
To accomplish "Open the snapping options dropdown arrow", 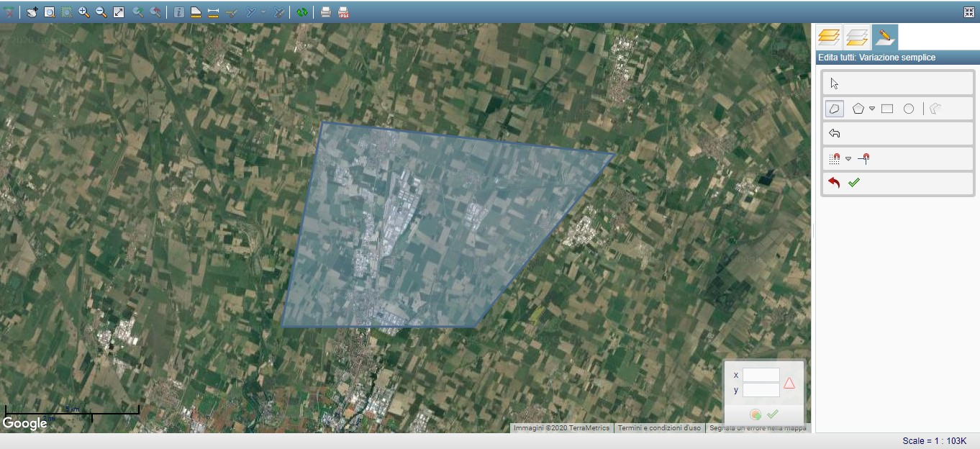I will pyautogui.click(x=848, y=158).
